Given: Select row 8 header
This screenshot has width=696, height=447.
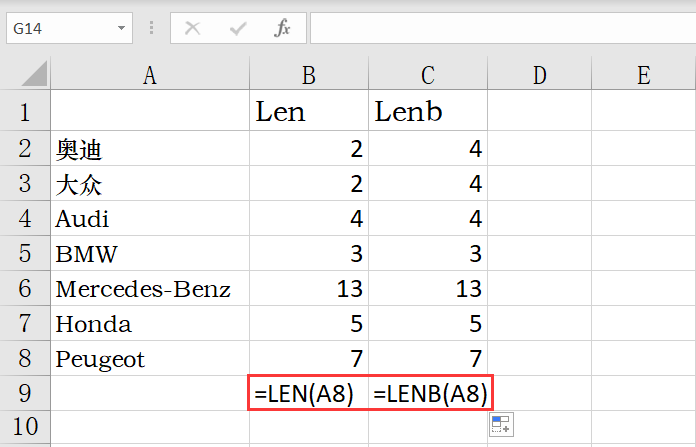Looking at the screenshot, I should 25,358.
